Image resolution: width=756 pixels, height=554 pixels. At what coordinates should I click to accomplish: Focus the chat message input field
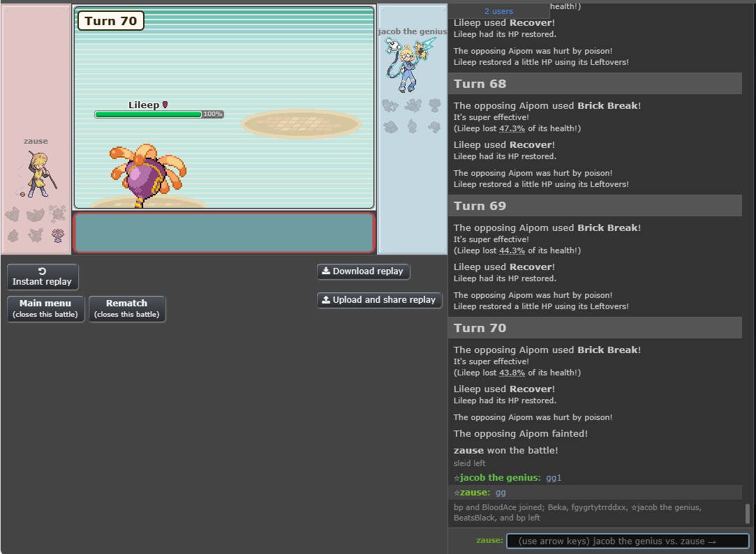tap(628, 541)
